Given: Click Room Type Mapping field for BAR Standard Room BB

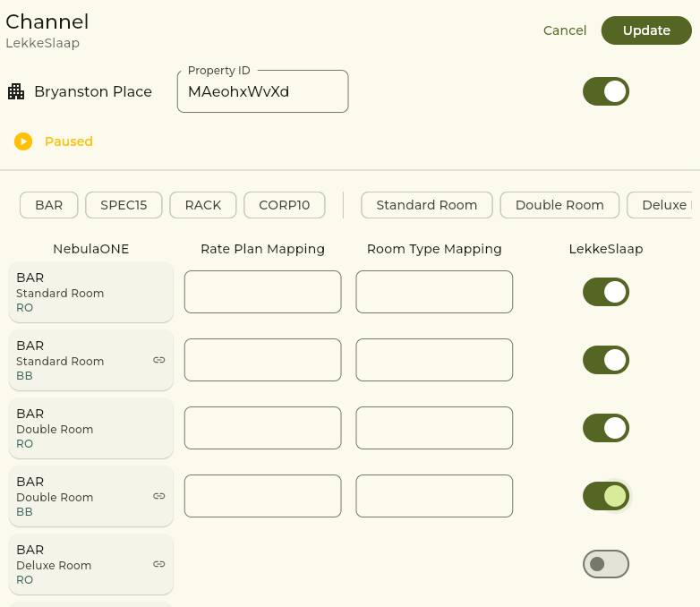Looking at the screenshot, I should tap(434, 360).
